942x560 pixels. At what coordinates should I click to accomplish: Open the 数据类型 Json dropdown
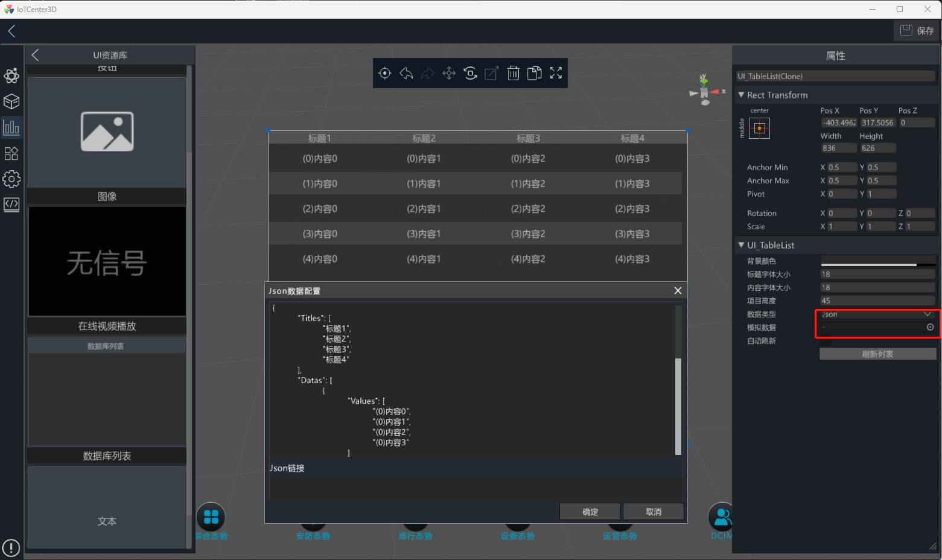(x=876, y=314)
